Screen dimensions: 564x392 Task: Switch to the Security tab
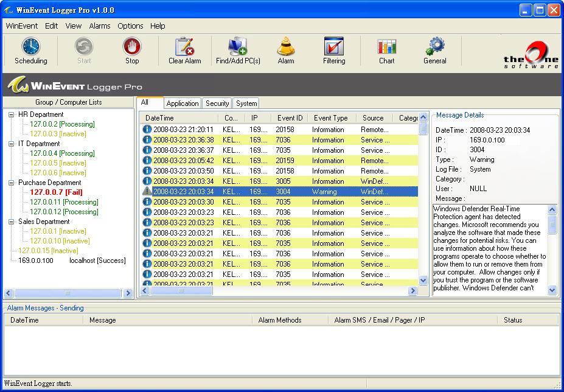pos(217,103)
